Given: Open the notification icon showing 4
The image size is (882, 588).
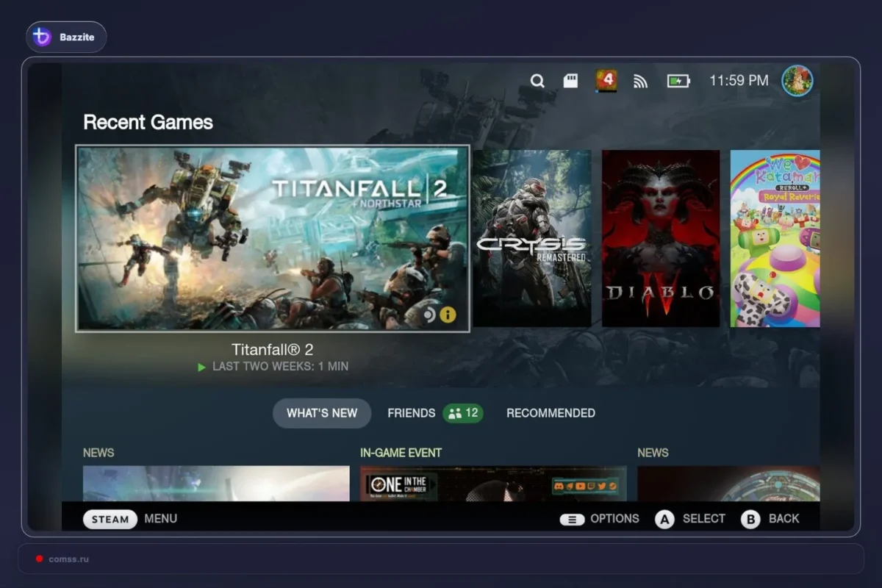Looking at the screenshot, I should point(606,80).
